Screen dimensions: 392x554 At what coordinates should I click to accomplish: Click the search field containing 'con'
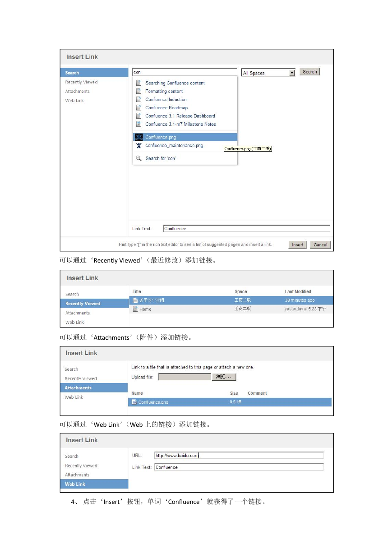[184, 72]
